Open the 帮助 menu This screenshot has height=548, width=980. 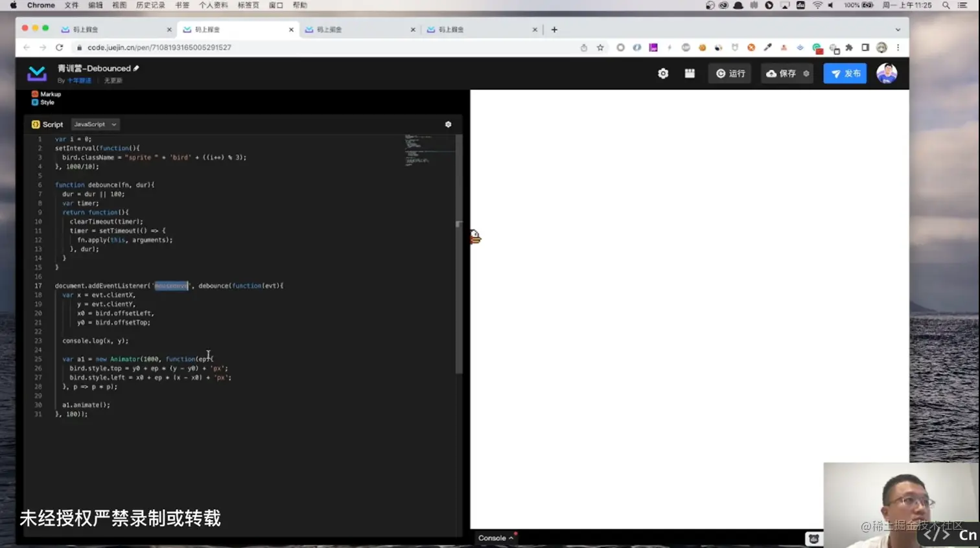coord(299,5)
